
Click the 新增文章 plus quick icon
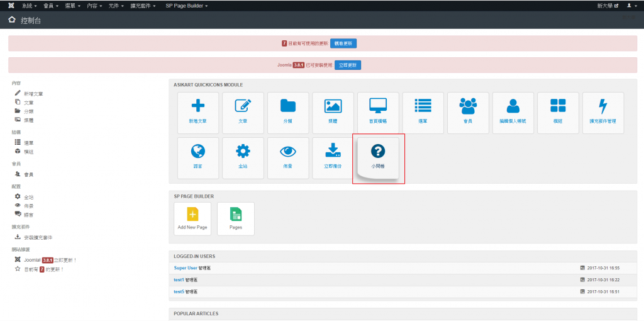click(x=197, y=113)
